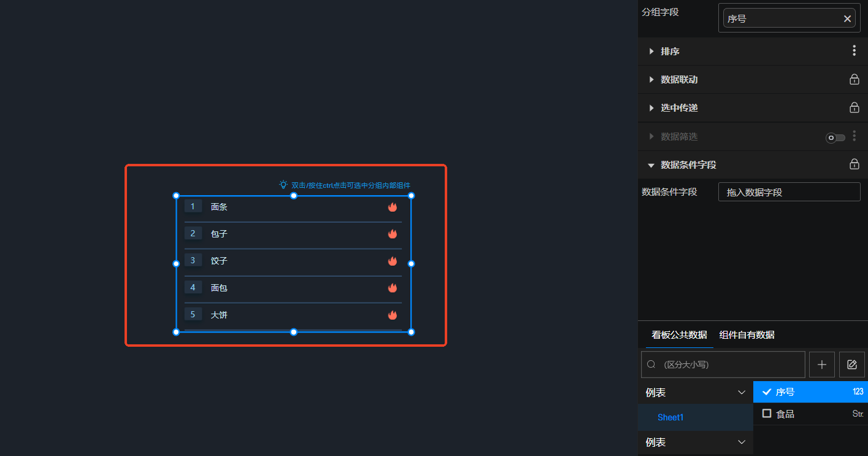Click the lock icon beside 数据联动
Screen dimensions: 868x456
tap(854, 79)
